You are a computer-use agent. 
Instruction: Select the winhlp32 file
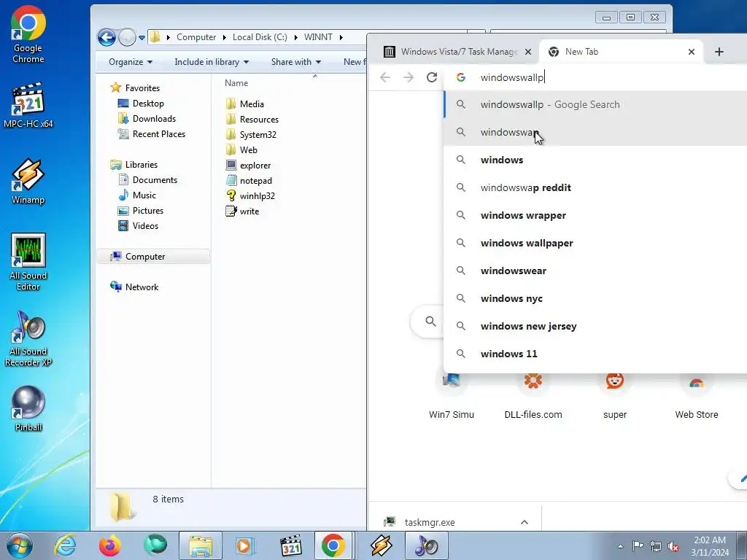tap(250, 195)
